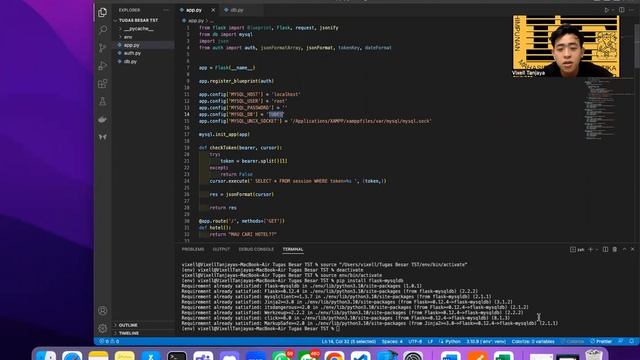Select Python language mode in status bar

(x=449, y=341)
